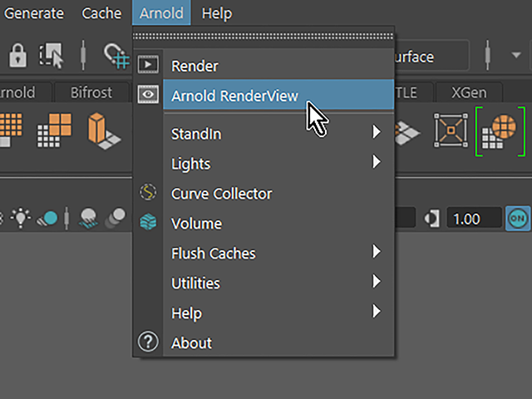Click the green-bracketed sphere grid shelf icon
532x399 pixels.
[x=500, y=131]
